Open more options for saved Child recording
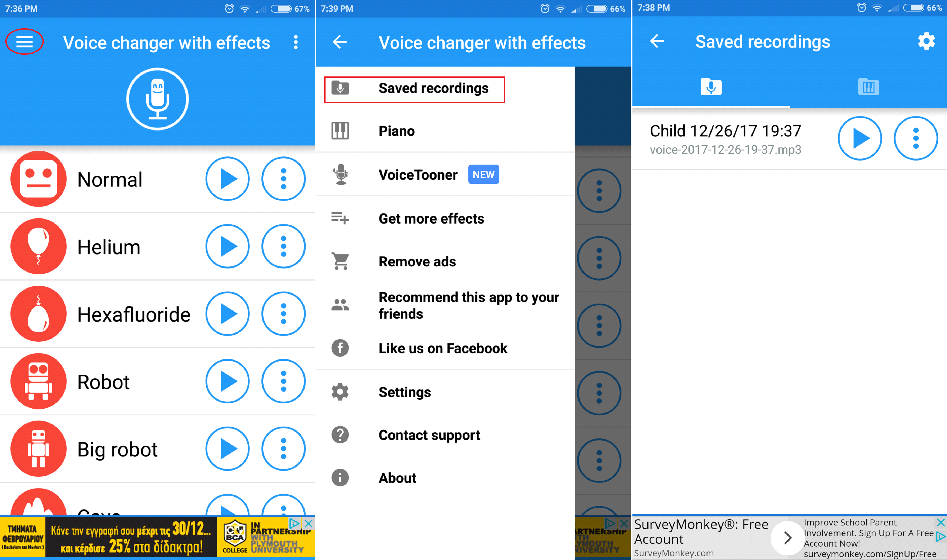The width and height of the screenshot is (947, 560). 916,138
